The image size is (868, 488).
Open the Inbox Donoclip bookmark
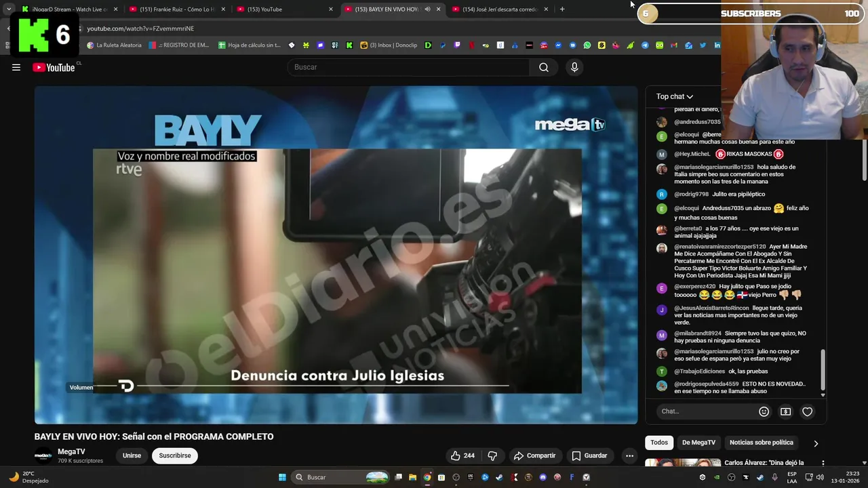[x=389, y=45]
